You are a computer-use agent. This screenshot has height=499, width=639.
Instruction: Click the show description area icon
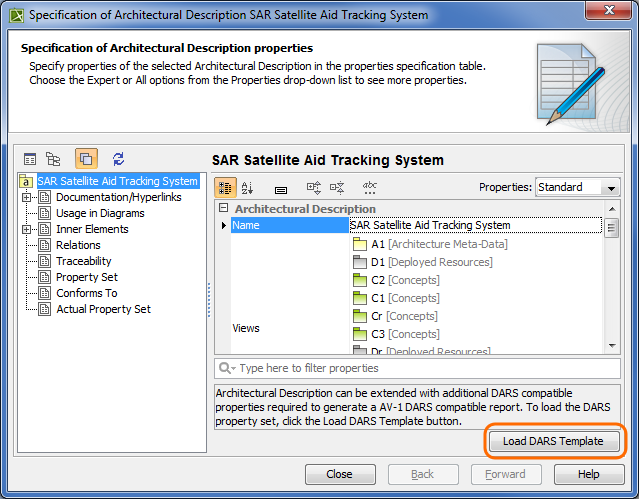[281, 190]
